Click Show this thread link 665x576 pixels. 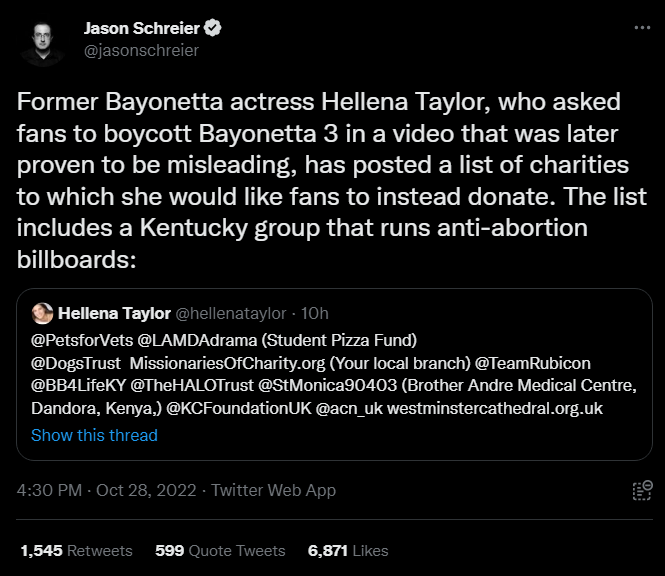(94, 435)
